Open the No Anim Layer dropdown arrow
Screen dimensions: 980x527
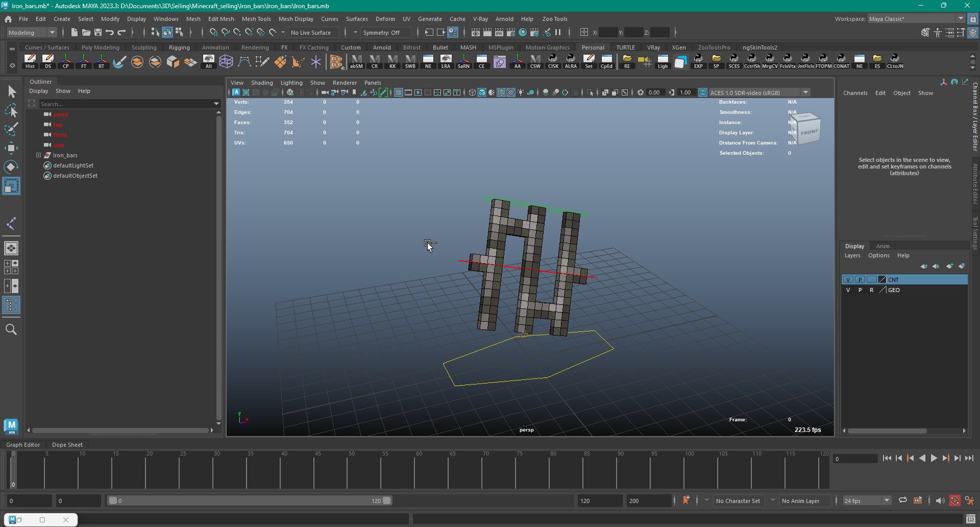pos(773,500)
